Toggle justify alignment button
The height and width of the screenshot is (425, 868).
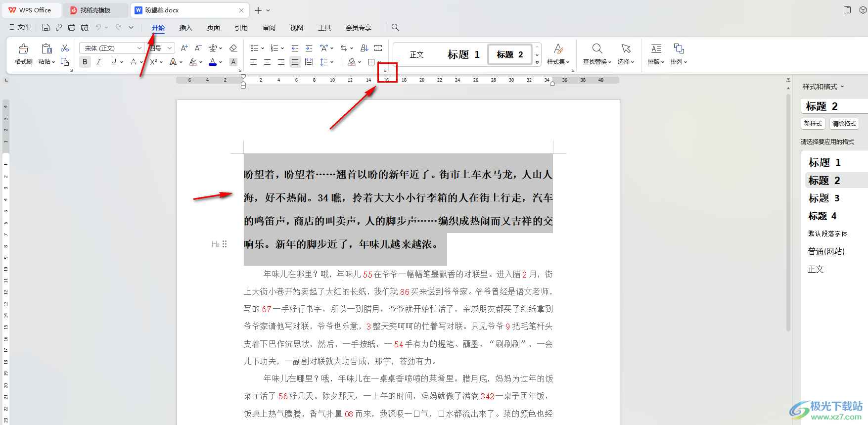coord(295,62)
